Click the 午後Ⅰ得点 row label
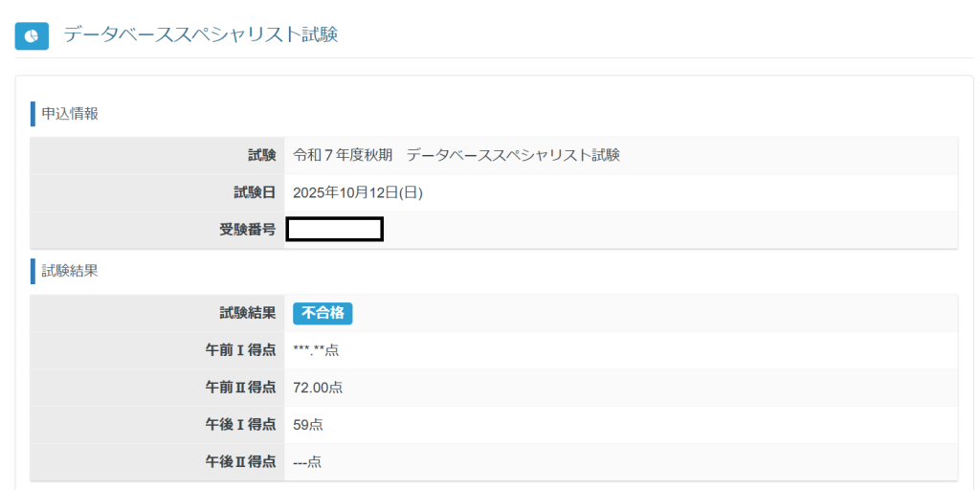The image size is (980, 490). coord(241,425)
